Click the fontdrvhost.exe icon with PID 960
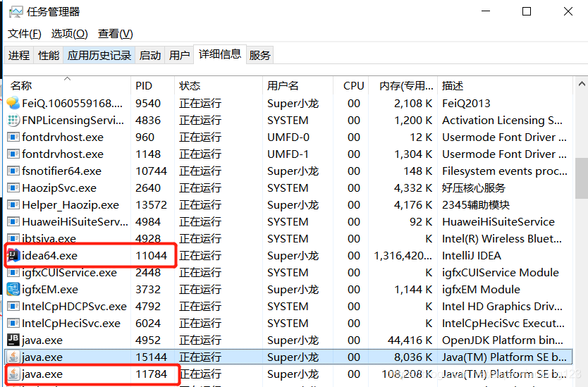This screenshot has height=387, width=588. [13, 137]
